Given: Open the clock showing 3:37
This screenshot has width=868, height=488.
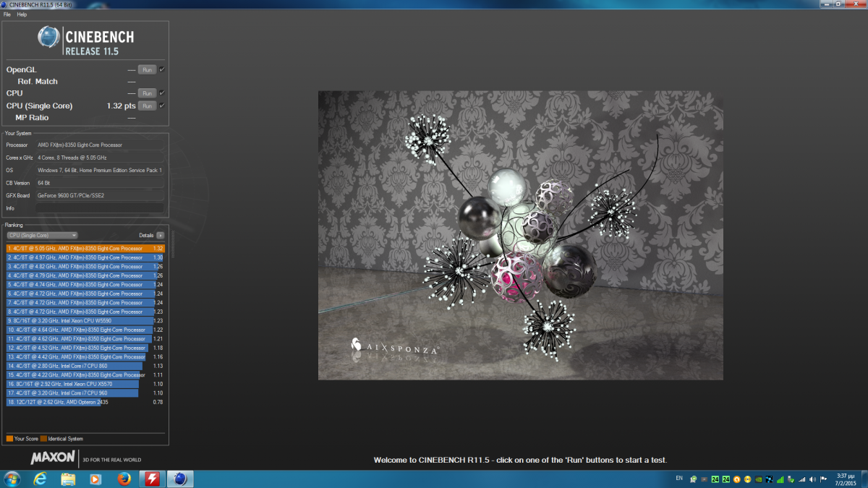Looking at the screenshot, I should (x=846, y=479).
